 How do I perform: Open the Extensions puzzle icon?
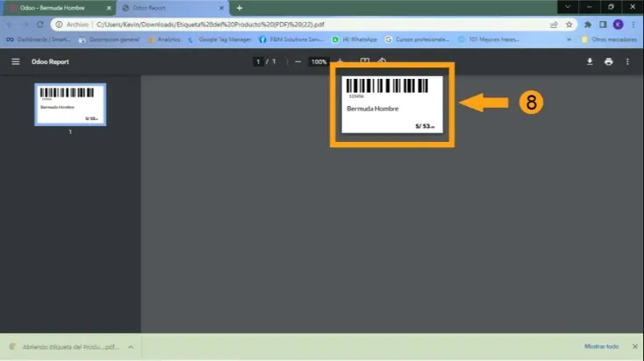pyautogui.click(x=588, y=25)
